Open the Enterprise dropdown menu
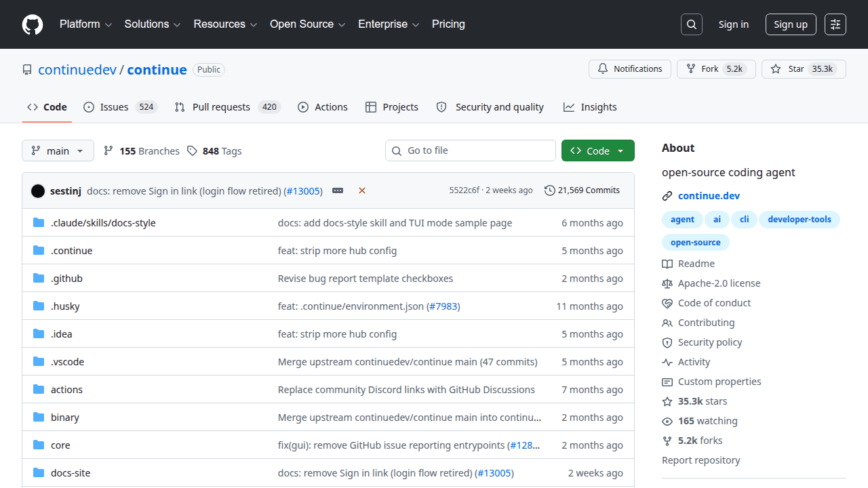 [389, 24]
